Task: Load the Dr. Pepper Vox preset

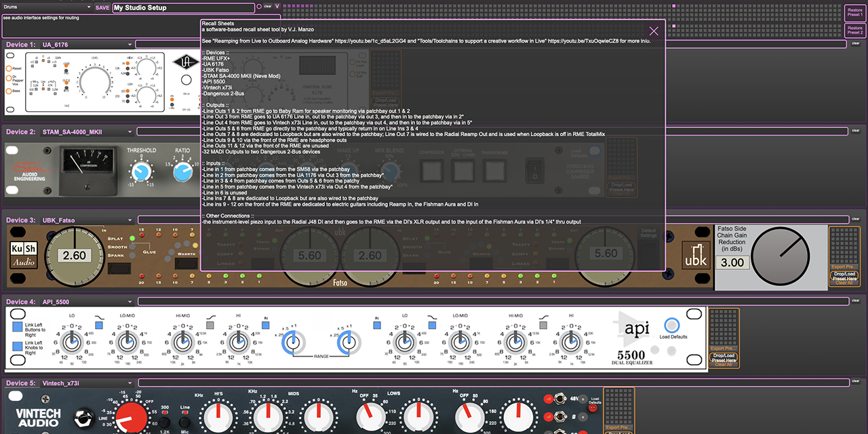Action: [x=9, y=79]
